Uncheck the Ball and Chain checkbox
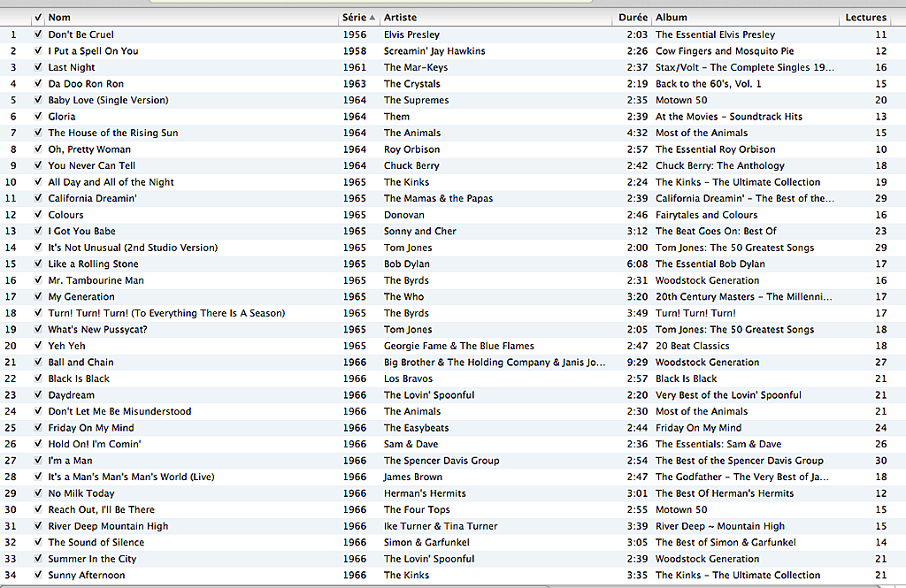 (x=38, y=362)
